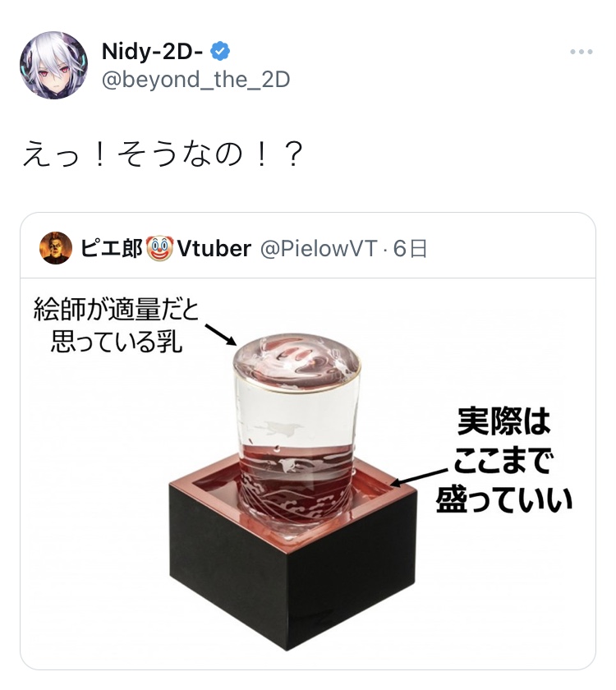Open Nidy-2D- display name link
616x690 pixels.
[x=152, y=52]
